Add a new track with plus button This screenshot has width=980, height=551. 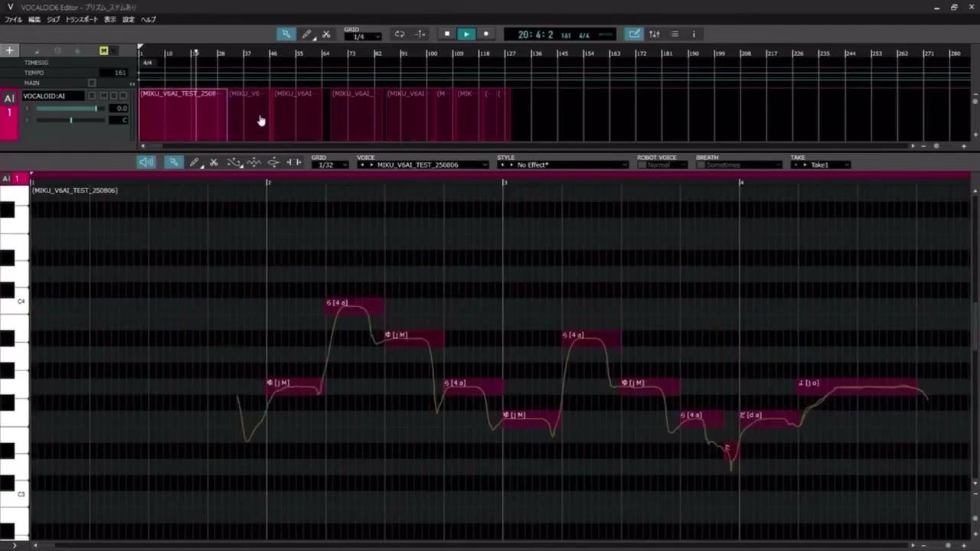click(x=9, y=51)
